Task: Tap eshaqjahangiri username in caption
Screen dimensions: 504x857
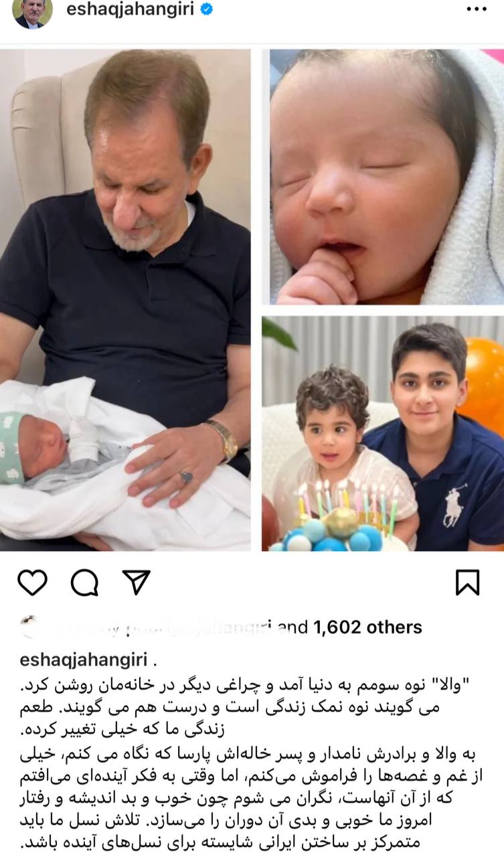Action: pyautogui.click(x=84, y=659)
